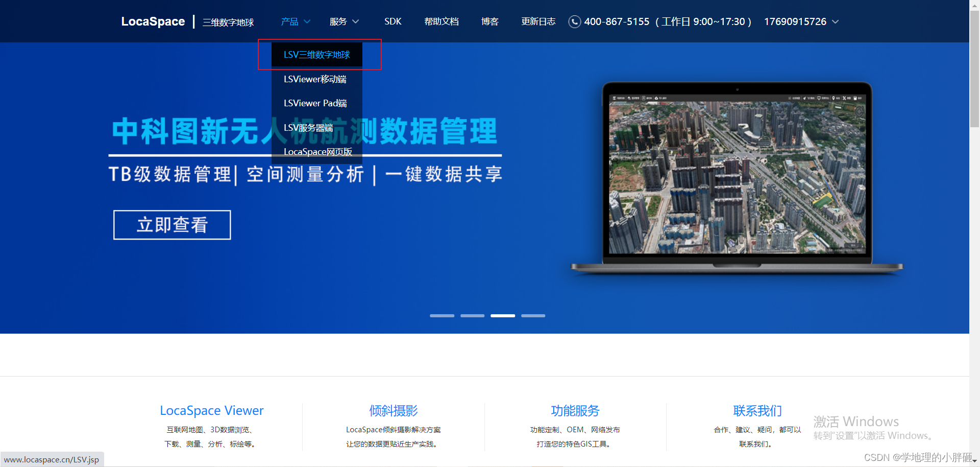Image resolution: width=980 pixels, height=467 pixels.
Task: Open the 产品 menu
Action: [x=289, y=21]
